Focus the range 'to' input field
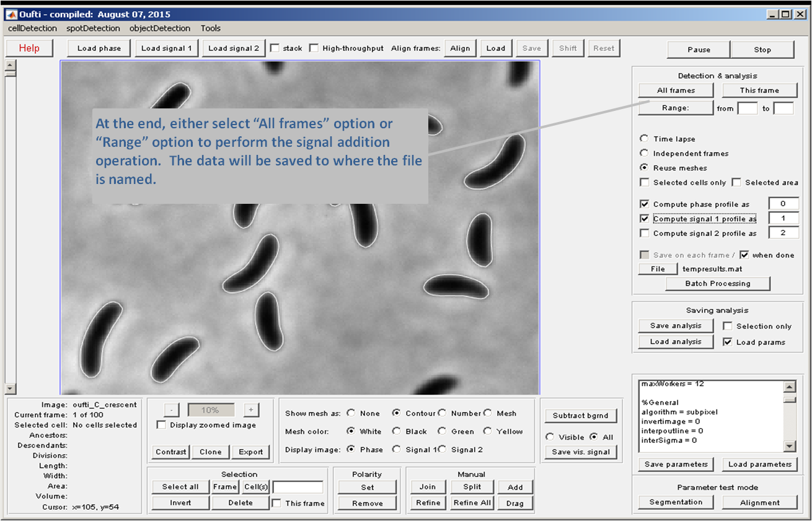Viewport: 812px width, 521px height. (x=783, y=108)
